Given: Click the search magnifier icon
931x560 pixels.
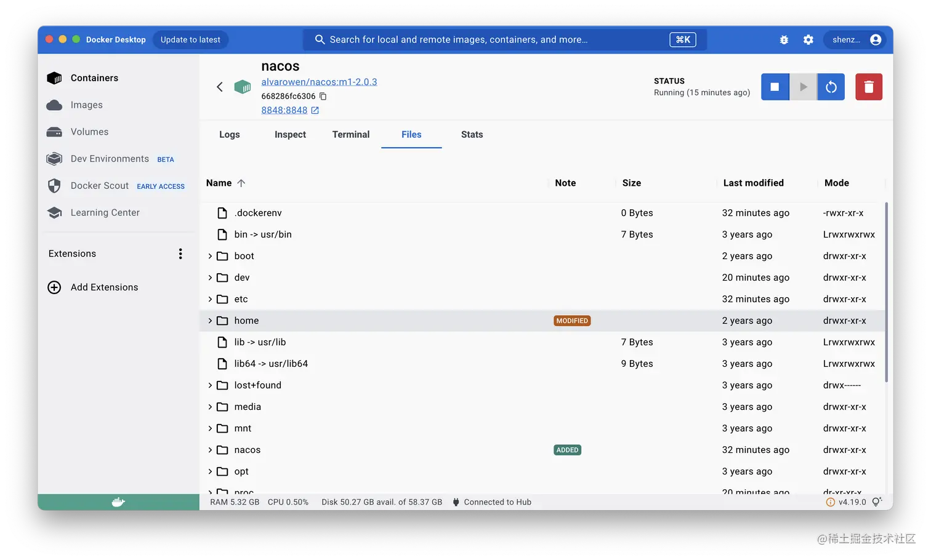Looking at the screenshot, I should click(x=320, y=39).
